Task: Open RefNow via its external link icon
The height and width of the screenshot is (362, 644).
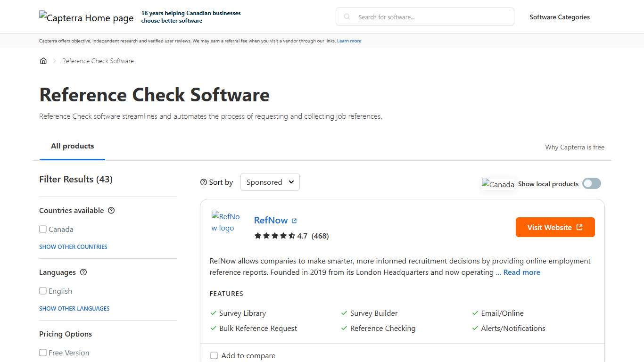Action: tap(294, 220)
